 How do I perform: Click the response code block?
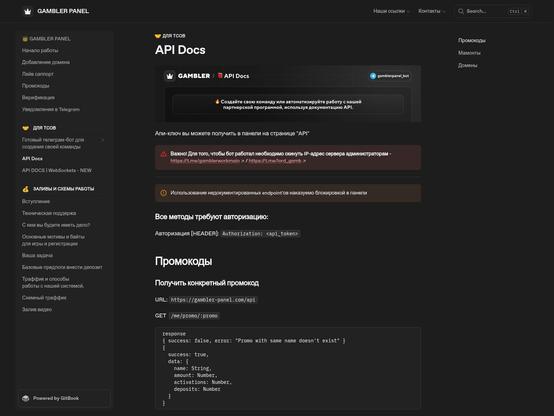click(288, 368)
